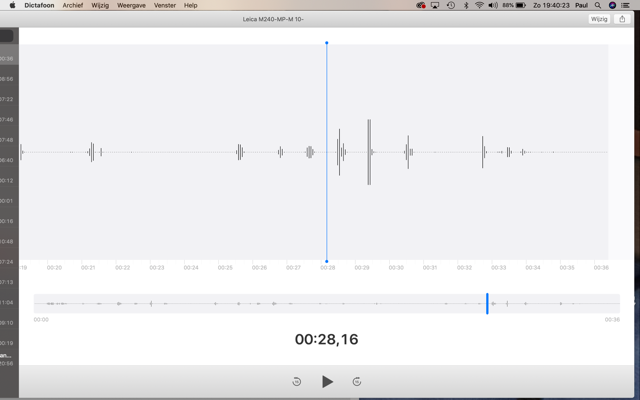Open Spotlight search in menu bar

[x=599, y=5]
